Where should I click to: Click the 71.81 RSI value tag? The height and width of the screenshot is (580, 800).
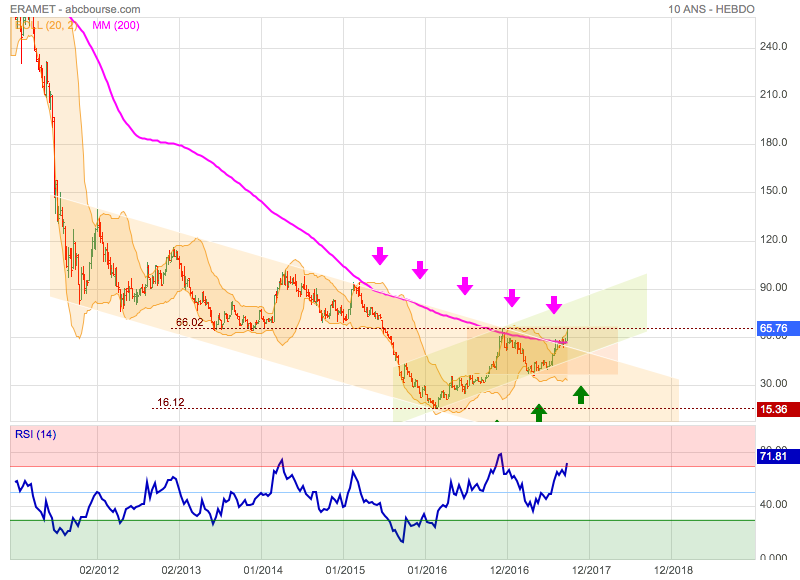777,456
